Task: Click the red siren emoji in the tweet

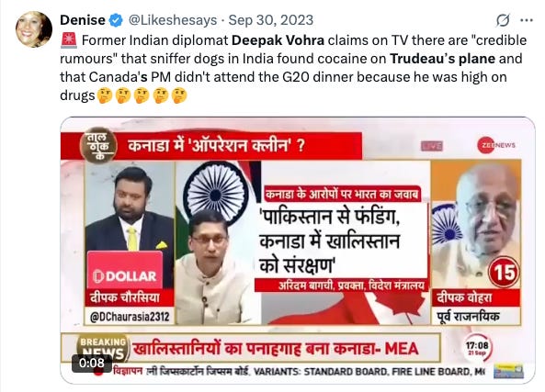Action: 69,39
